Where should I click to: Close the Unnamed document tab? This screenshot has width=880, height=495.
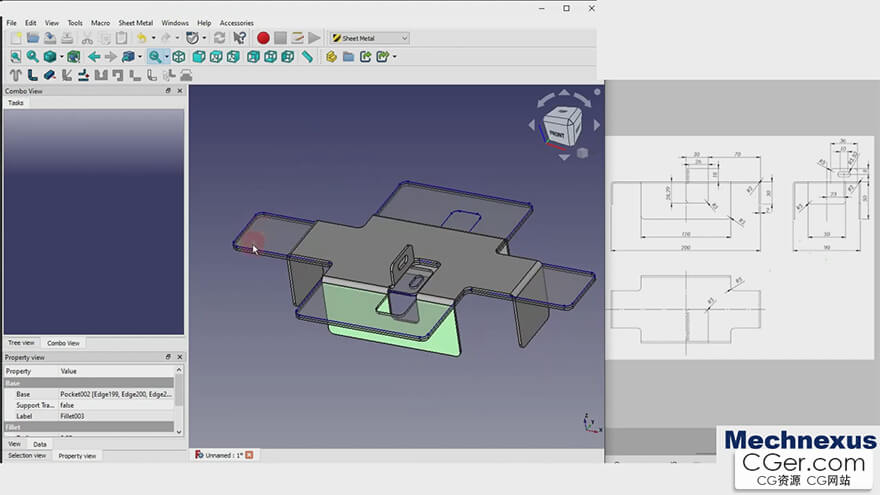click(249, 455)
